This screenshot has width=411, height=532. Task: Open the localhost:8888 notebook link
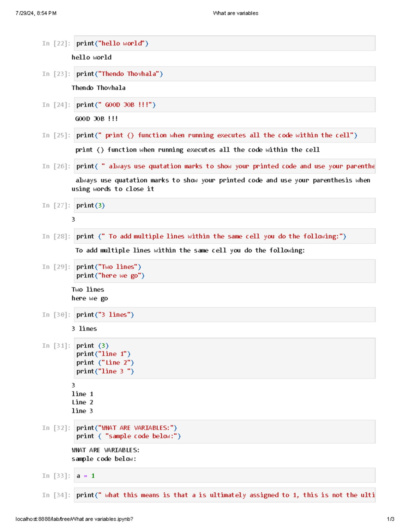pyautogui.click(x=74, y=519)
